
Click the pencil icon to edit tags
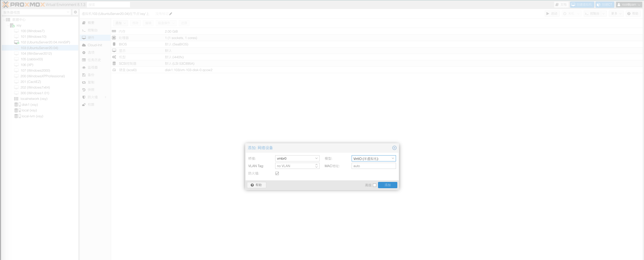tap(171, 14)
